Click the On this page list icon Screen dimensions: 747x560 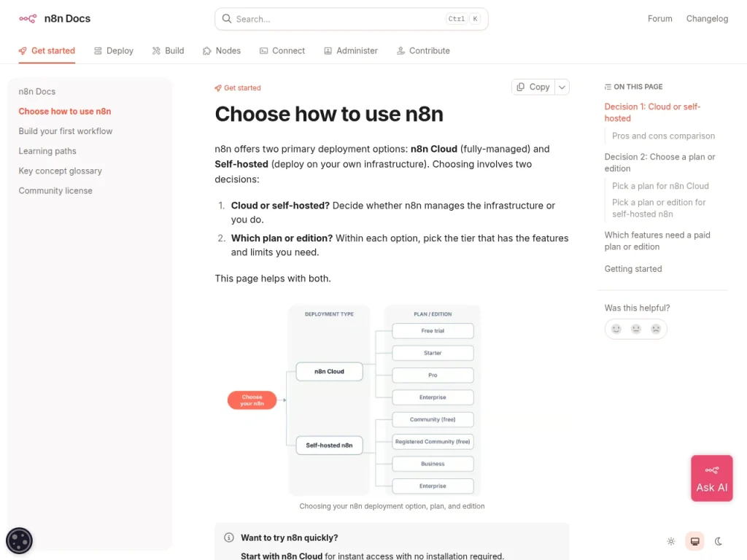pyautogui.click(x=608, y=87)
